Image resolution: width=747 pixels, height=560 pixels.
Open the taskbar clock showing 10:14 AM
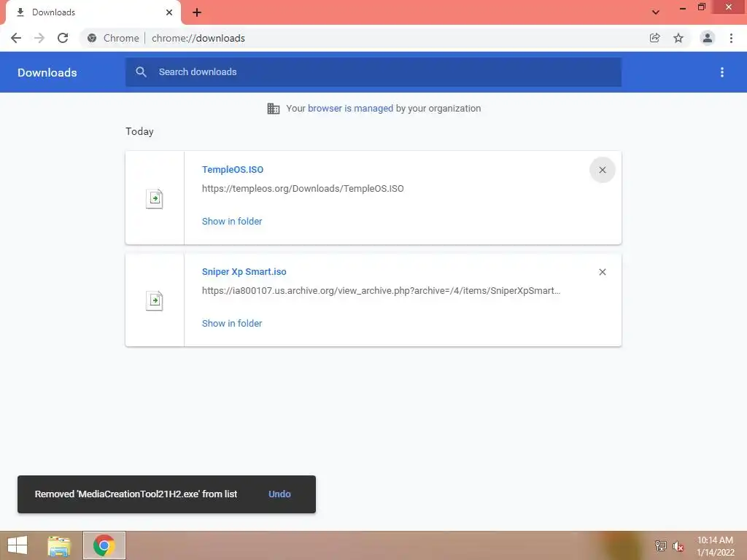pos(716,546)
